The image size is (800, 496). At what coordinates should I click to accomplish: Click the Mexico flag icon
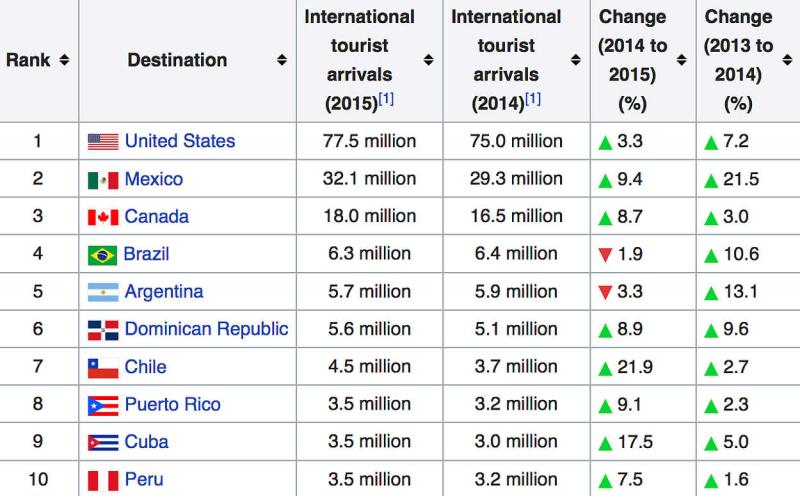(x=103, y=180)
